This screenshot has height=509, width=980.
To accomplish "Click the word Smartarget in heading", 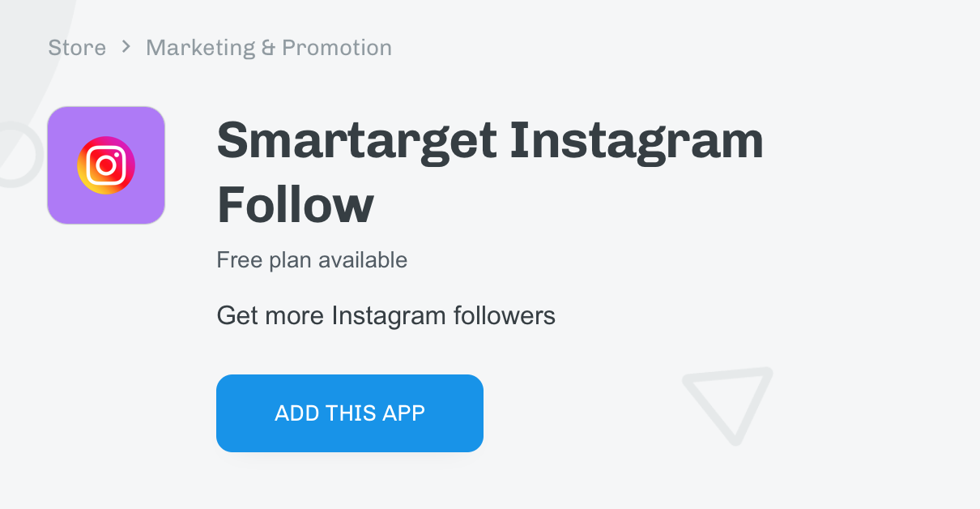I will pyautogui.click(x=357, y=140).
